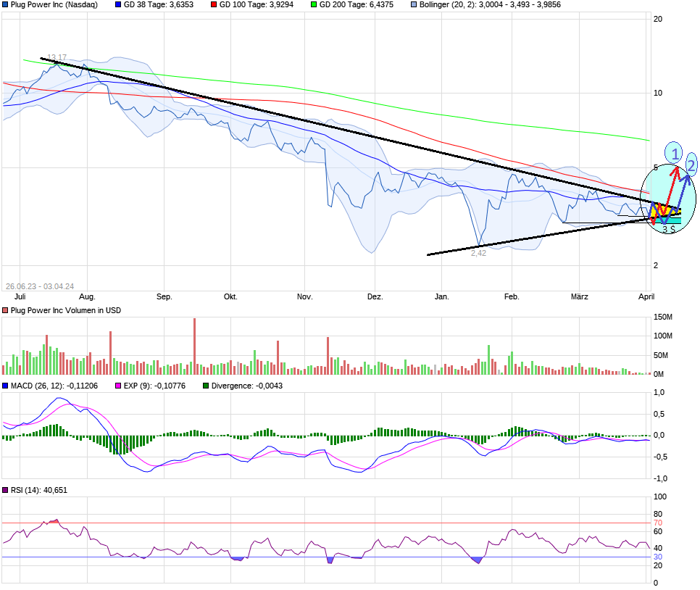Click the red Volumen in USD legend swatch
Viewport: 700px width, 590px height.
pyautogui.click(x=5, y=310)
